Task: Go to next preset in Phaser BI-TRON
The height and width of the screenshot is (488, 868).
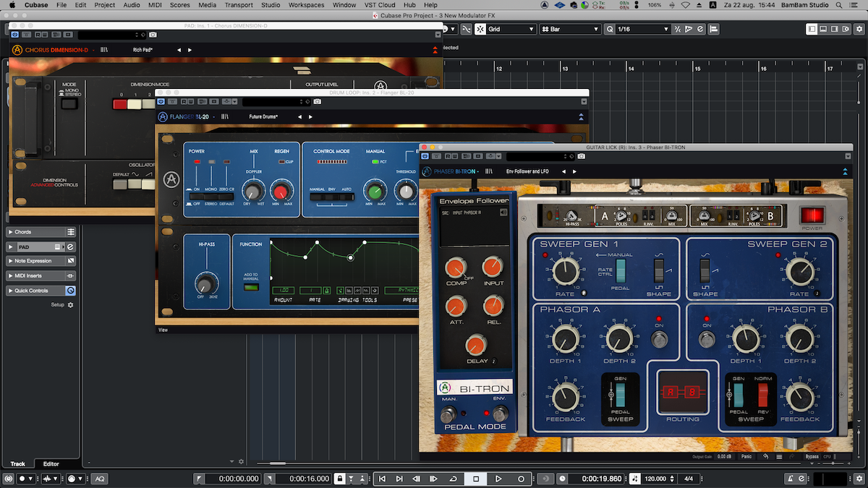Action: coord(574,171)
